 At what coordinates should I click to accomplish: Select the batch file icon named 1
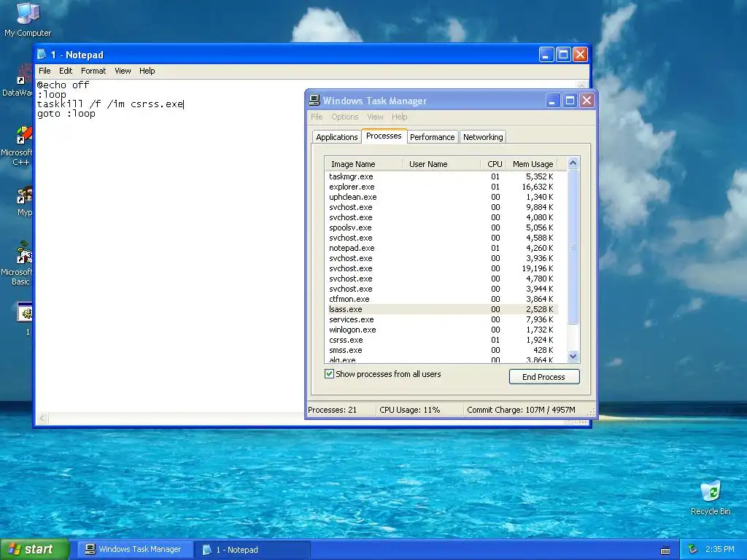click(x=25, y=318)
